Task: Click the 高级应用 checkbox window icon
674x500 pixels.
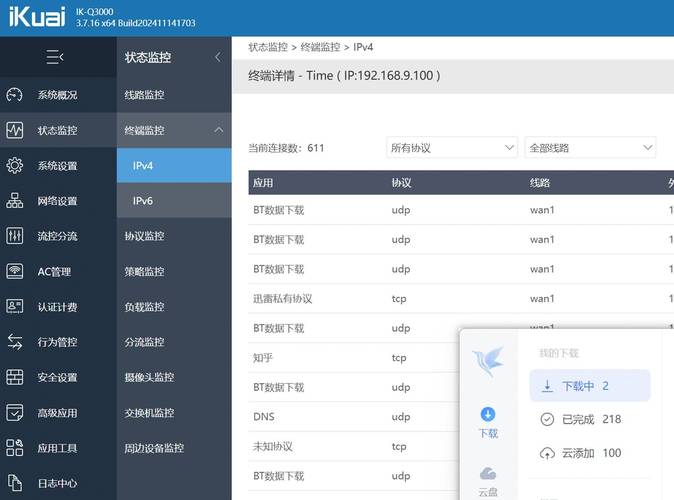Action: click(x=15, y=413)
